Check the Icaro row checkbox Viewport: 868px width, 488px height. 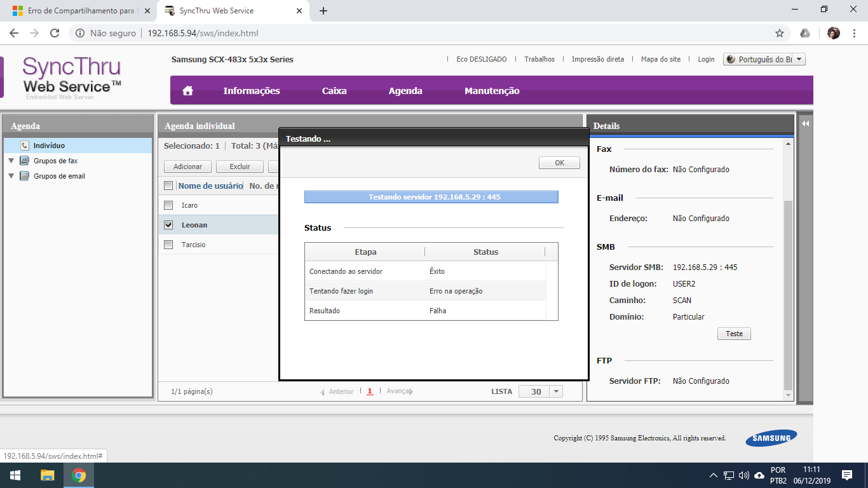click(168, 205)
